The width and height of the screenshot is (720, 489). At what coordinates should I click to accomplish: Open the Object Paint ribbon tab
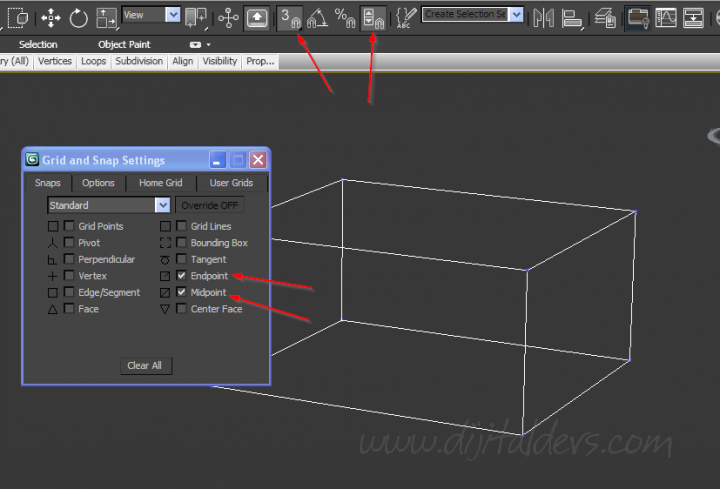tap(125, 45)
